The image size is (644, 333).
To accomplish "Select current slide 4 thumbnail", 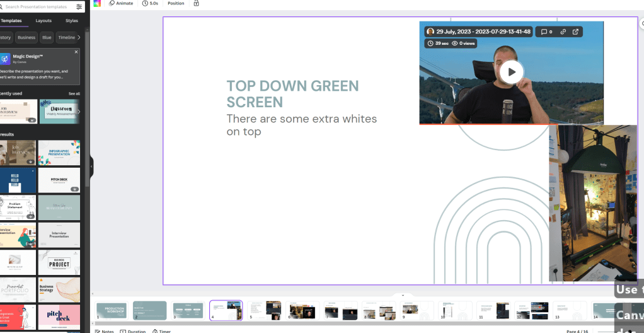I will (226, 310).
